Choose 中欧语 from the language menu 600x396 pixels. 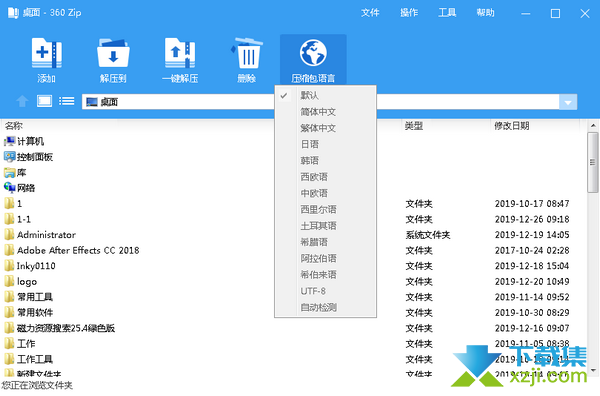(x=326, y=193)
